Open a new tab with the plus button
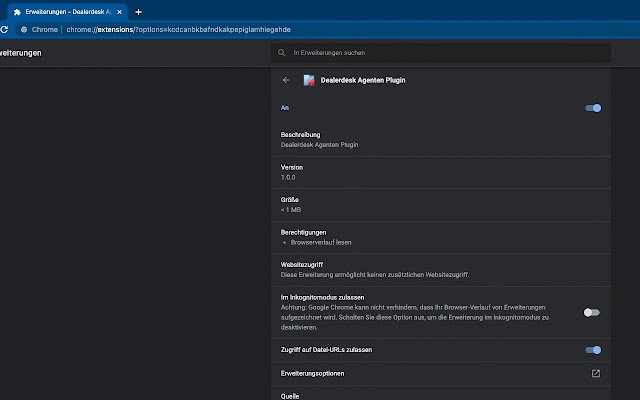This screenshot has height=400, width=640. [x=138, y=12]
